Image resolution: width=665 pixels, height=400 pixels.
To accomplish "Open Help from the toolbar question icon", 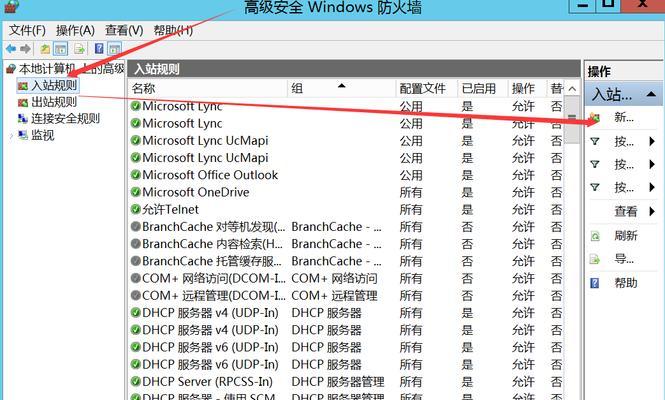I will [99, 49].
